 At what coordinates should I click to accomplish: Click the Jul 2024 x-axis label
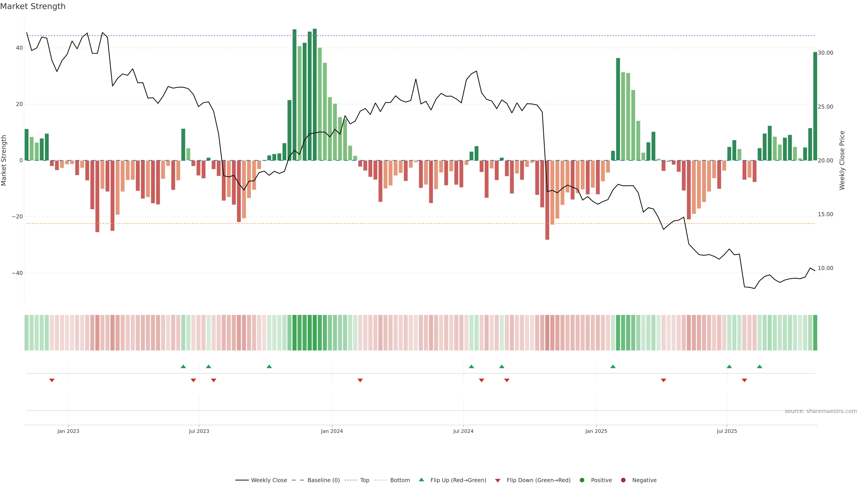[x=463, y=431]
